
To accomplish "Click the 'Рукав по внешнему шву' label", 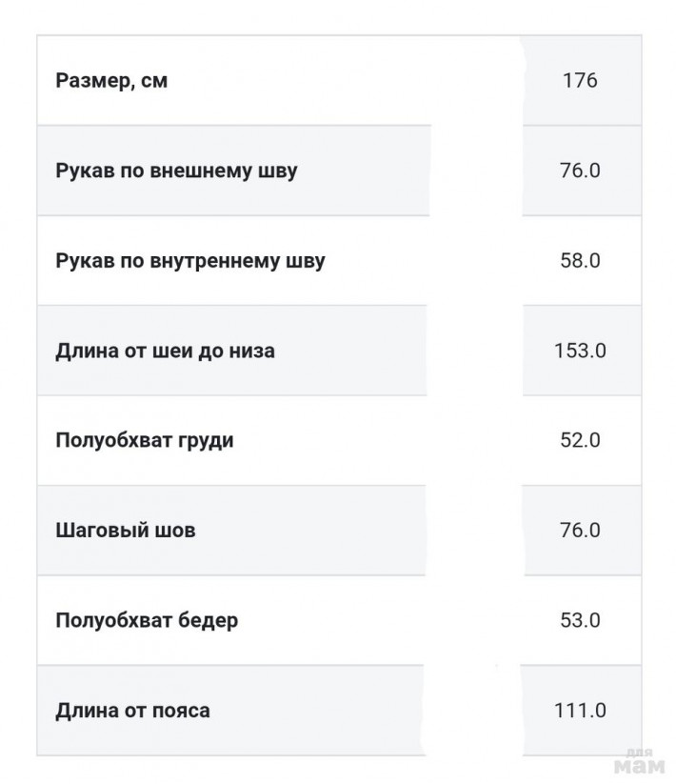I will 176,171.
